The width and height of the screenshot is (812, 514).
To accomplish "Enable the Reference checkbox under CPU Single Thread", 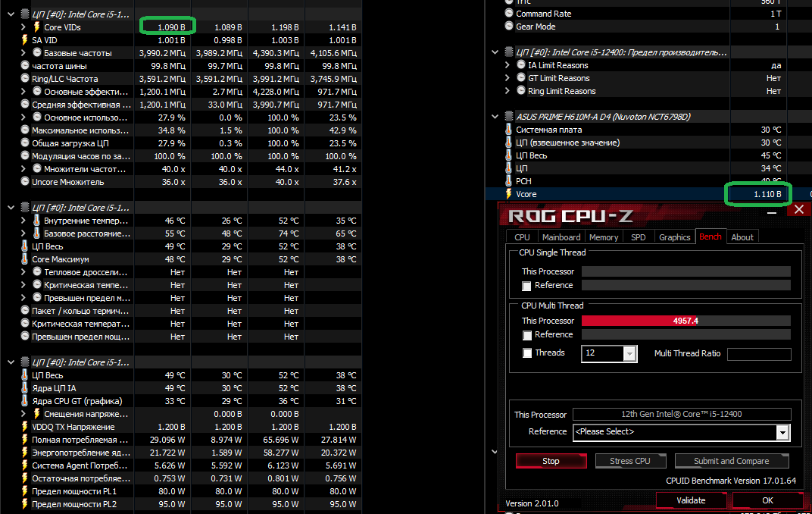I will [x=526, y=286].
